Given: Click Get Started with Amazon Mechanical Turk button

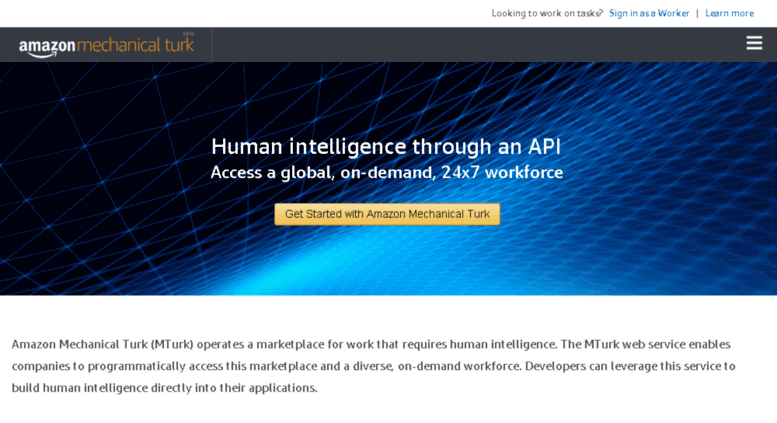Looking at the screenshot, I should (387, 214).
